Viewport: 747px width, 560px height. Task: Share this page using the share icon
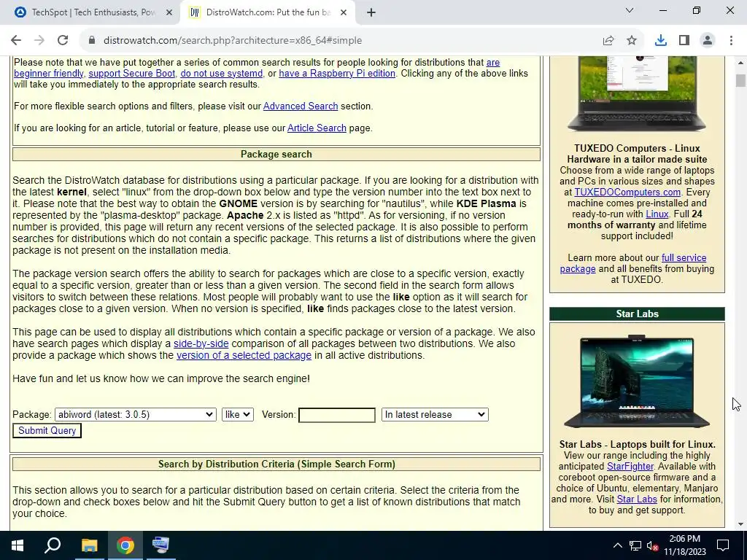[x=608, y=41]
